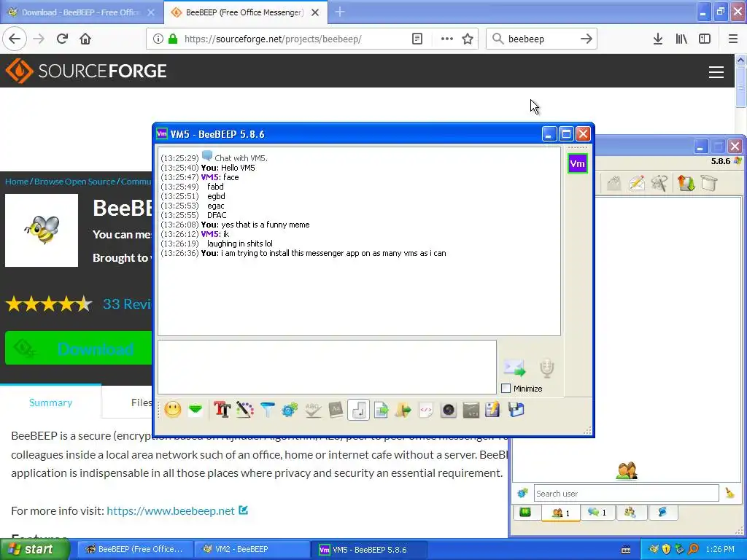747x560 pixels.
Task: Click the Windows start button
Action: (34, 549)
